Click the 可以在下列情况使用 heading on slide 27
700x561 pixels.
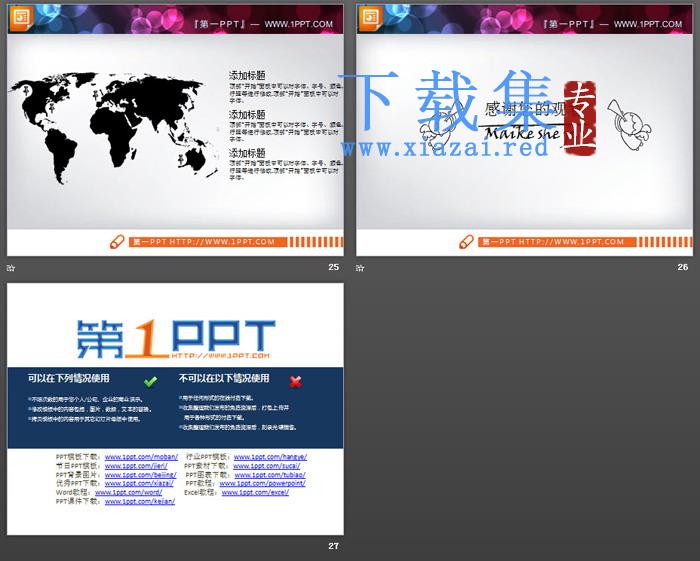tap(68, 378)
